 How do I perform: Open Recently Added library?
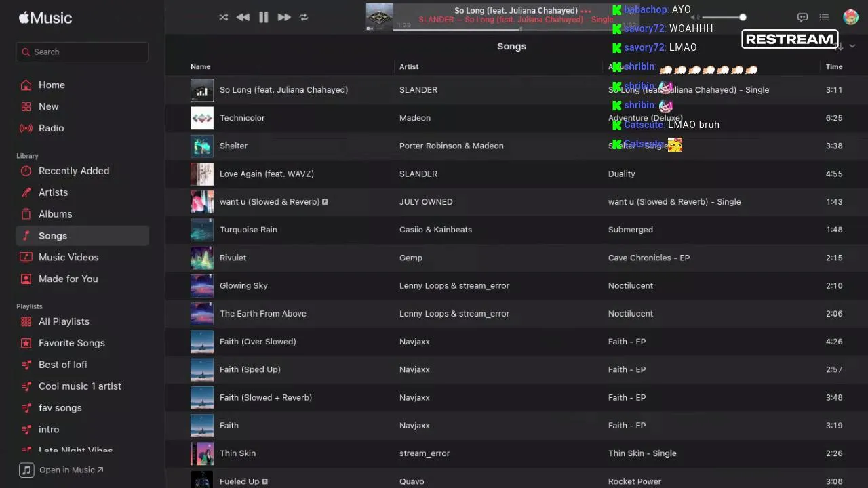[x=82, y=171]
